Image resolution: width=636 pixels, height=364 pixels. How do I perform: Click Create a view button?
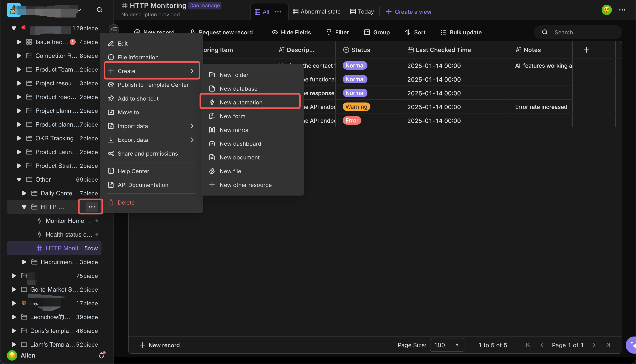[409, 11]
